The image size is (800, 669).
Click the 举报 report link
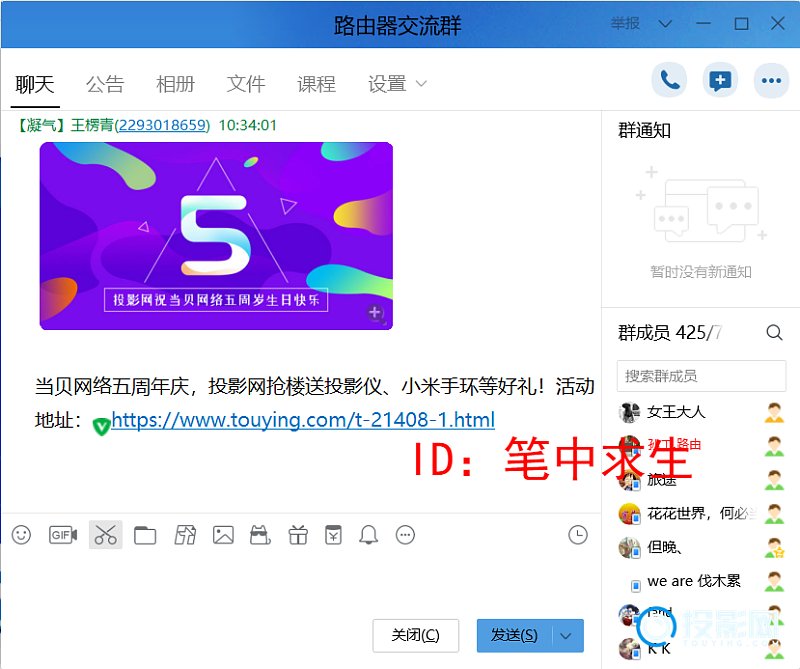pyautogui.click(x=625, y=23)
